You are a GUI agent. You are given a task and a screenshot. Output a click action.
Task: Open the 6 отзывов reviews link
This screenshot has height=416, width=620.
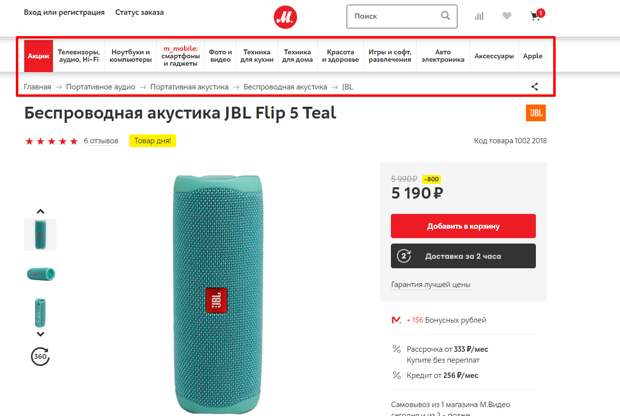pos(101,141)
